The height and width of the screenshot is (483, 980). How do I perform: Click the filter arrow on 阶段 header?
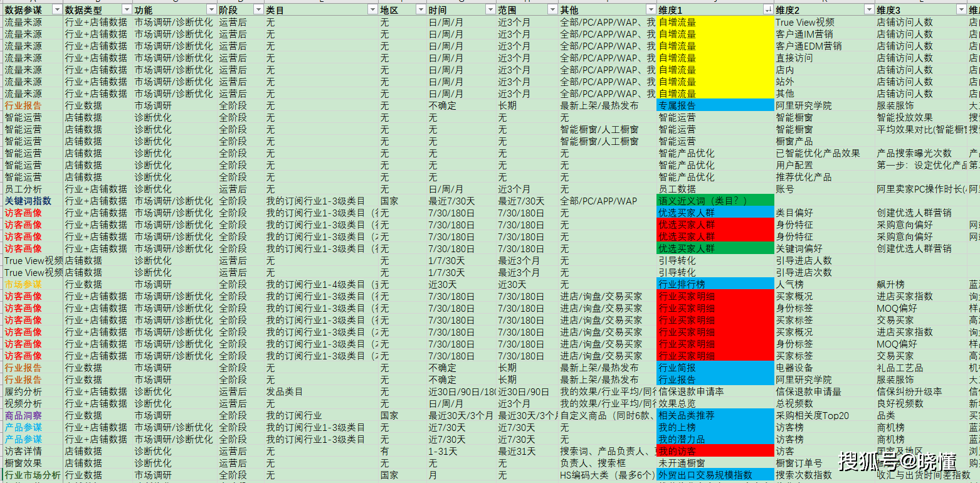click(257, 9)
